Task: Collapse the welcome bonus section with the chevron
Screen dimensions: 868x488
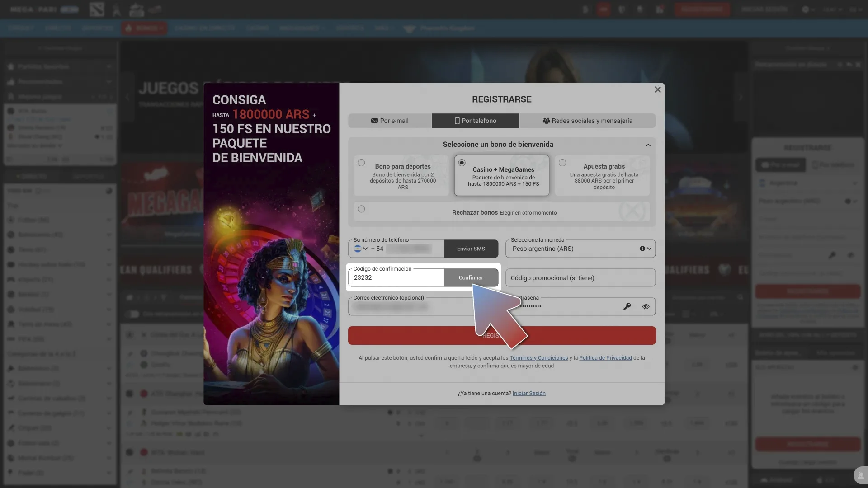Action: [x=648, y=145]
